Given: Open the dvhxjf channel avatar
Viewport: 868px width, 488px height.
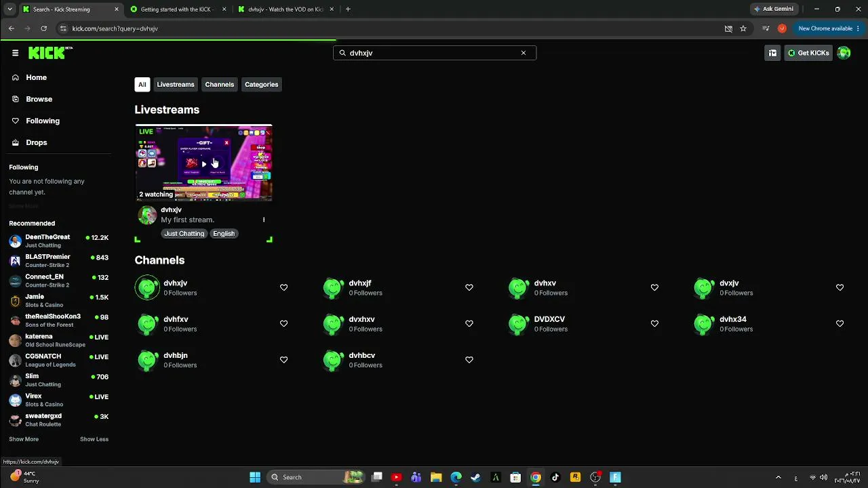Looking at the screenshot, I should 333,288.
